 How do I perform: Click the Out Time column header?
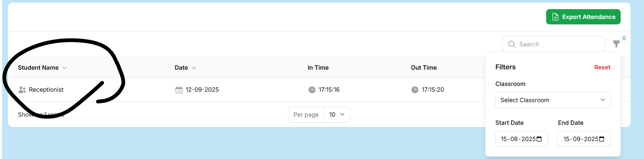424,68
